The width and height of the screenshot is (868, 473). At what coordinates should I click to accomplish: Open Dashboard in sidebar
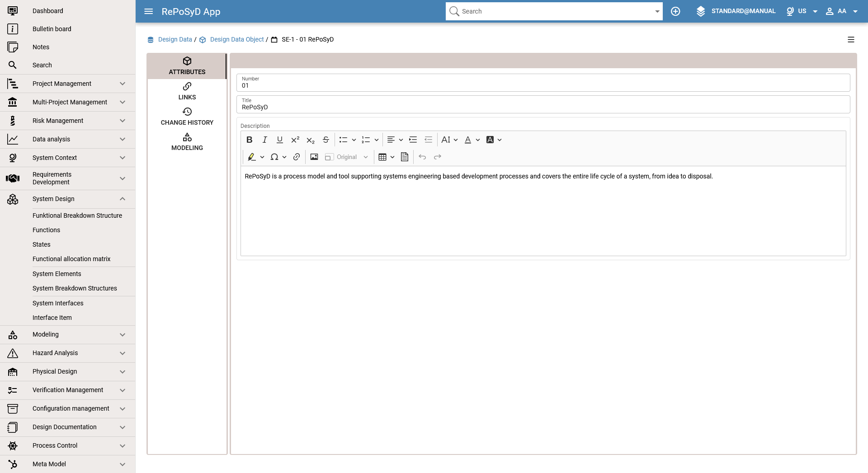[68, 11]
